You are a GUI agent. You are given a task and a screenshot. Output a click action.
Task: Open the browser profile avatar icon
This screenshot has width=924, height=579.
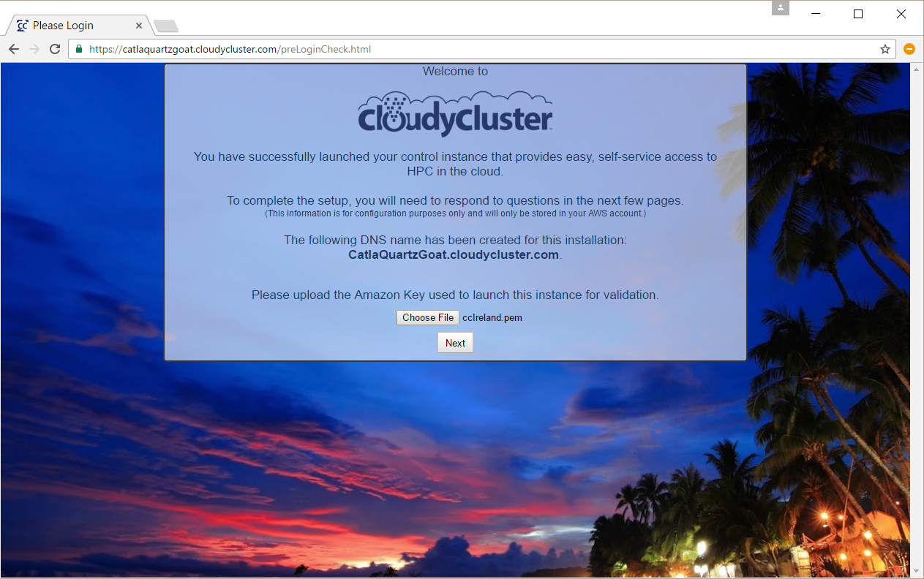(780, 8)
